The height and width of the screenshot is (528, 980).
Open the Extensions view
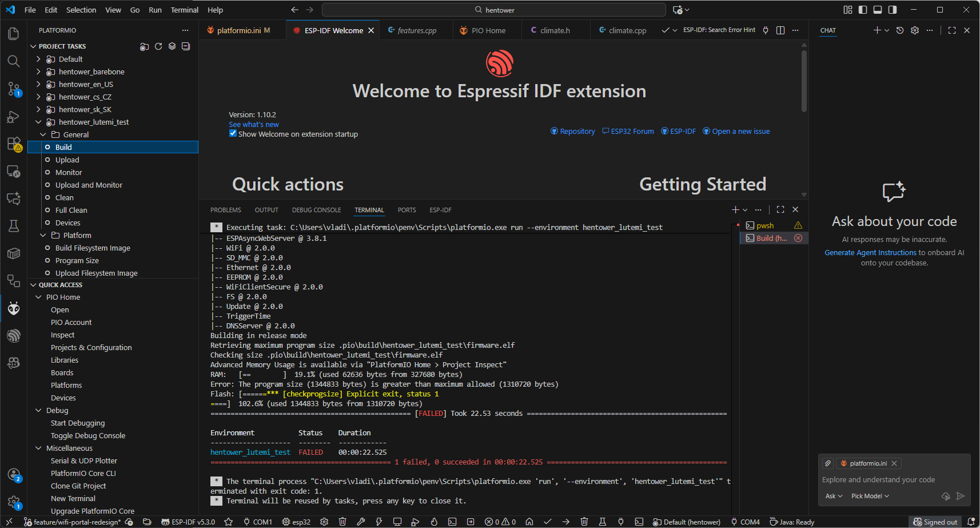pyautogui.click(x=14, y=144)
